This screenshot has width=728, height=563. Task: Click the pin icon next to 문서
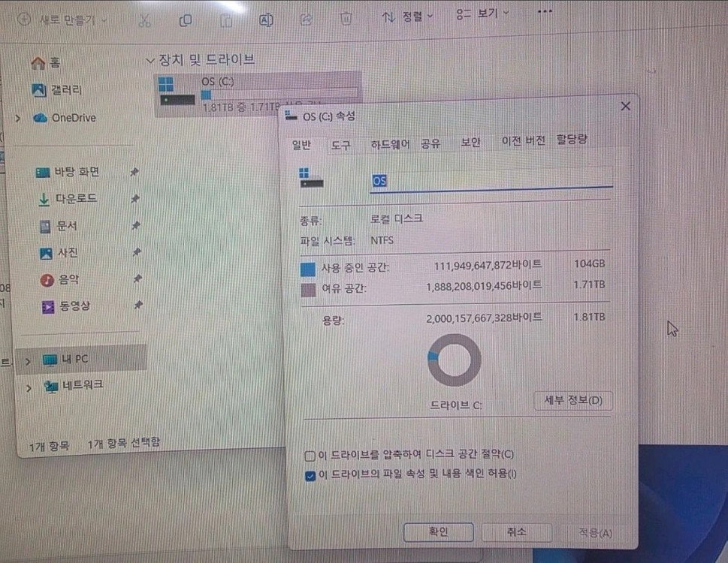pyautogui.click(x=135, y=225)
